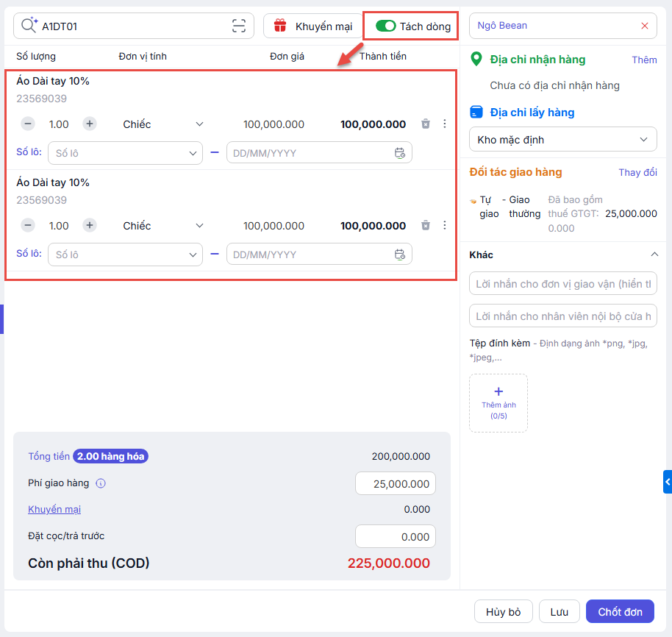The width and height of the screenshot is (672, 637).
Task: Open calendar picker in the first date field
Action: 400,153
